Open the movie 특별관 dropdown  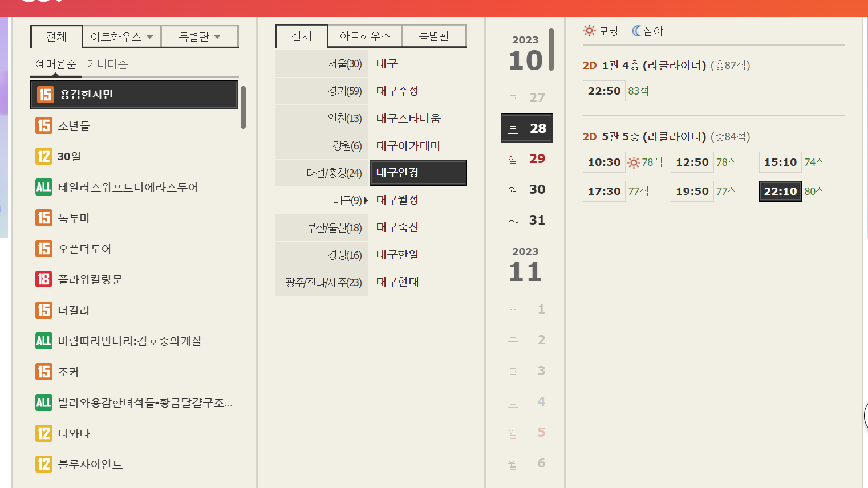click(x=200, y=36)
